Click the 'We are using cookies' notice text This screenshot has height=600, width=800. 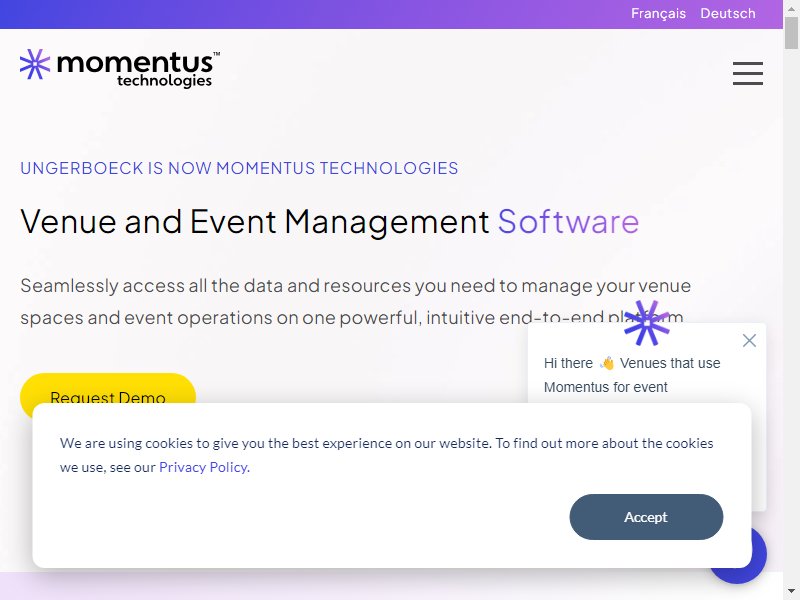tap(386, 455)
